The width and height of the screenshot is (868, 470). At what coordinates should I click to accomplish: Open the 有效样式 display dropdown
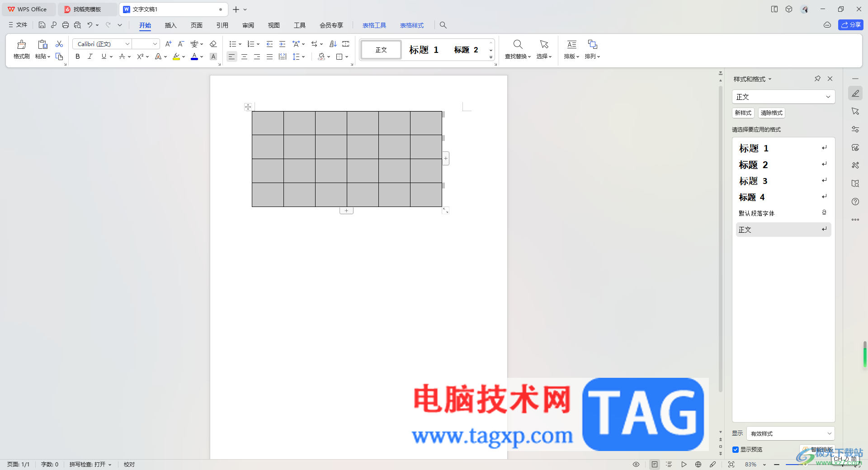point(830,433)
